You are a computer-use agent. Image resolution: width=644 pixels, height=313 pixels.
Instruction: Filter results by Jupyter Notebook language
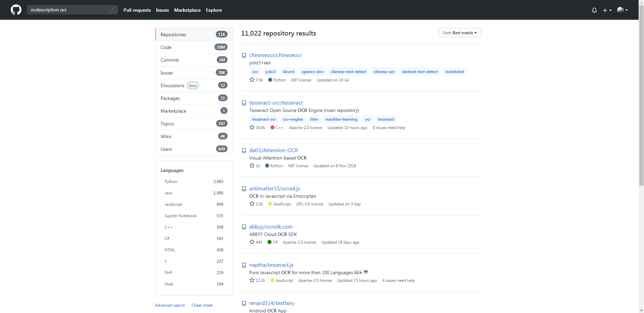pyautogui.click(x=194, y=216)
